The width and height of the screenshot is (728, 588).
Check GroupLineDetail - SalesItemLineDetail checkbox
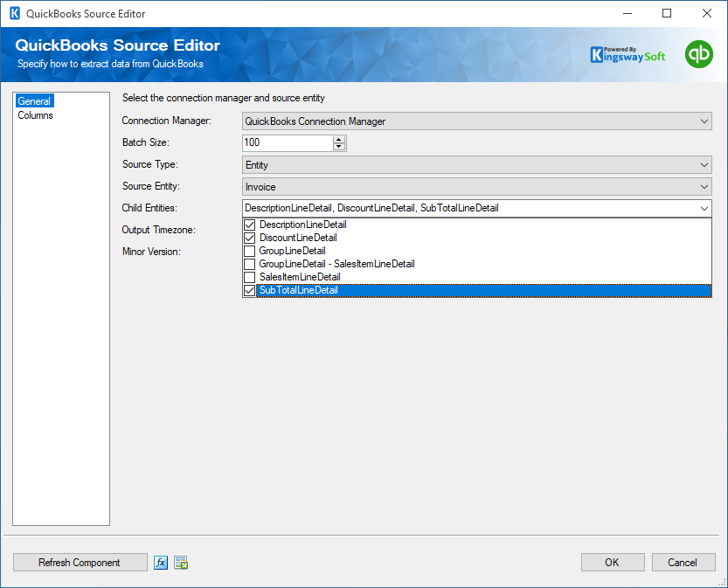(250, 264)
